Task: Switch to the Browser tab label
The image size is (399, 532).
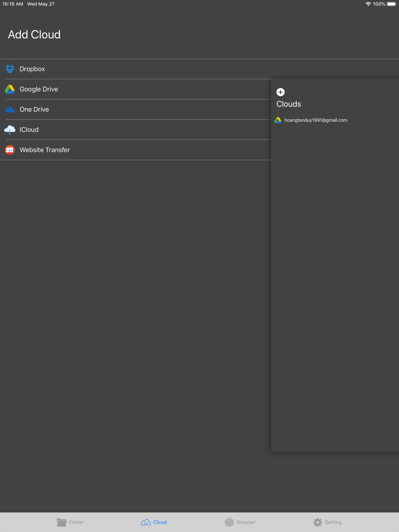Action: pyautogui.click(x=246, y=522)
